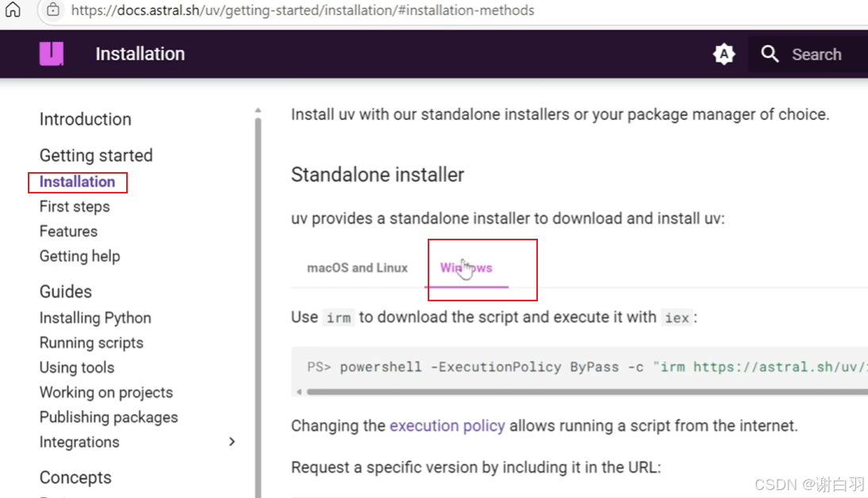Open Getting help page
Viewport: 868px width, 498px height.
pyautogui.click(x=79, y=256)
